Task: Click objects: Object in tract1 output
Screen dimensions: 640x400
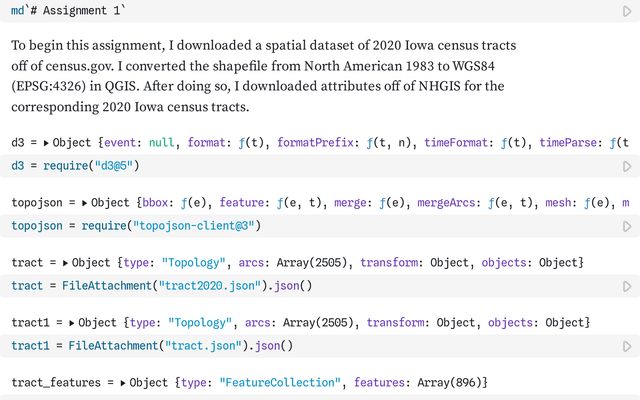Action: [542, 323]
